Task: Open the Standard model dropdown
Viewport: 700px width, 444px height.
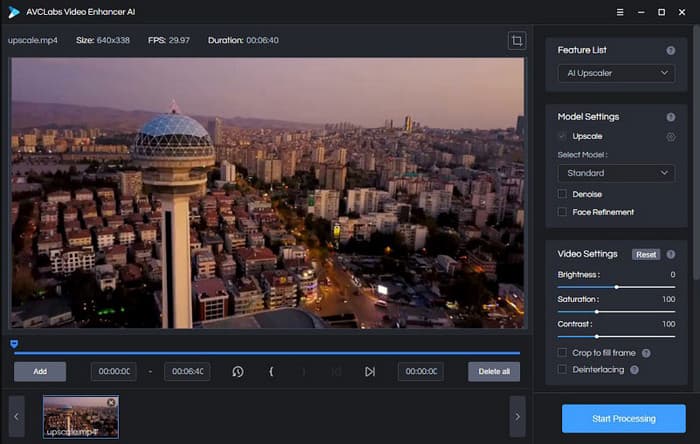Action: pyautogui.click(x=615, y=173)
